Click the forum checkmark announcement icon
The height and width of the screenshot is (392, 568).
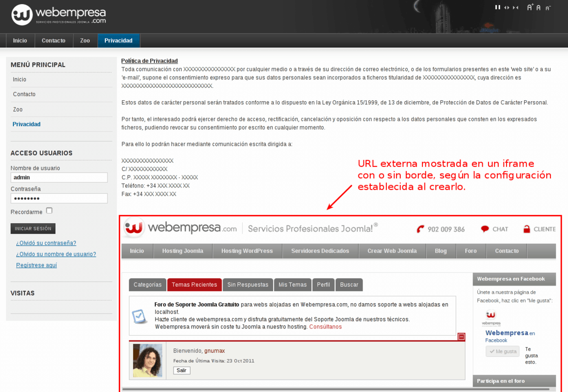coord(139,316)
